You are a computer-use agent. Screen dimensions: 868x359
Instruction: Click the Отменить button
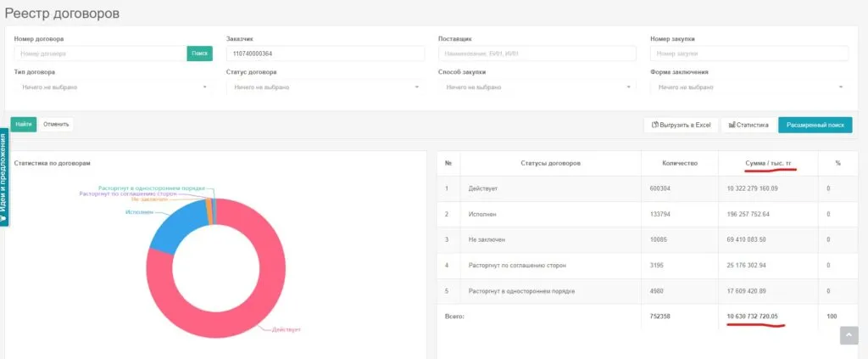tap(56, 124)
